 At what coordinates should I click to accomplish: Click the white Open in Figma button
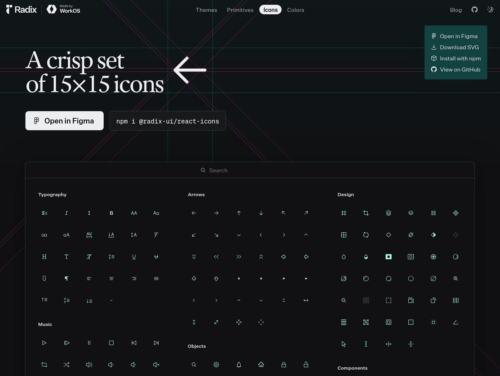click(x=64, y=121)
